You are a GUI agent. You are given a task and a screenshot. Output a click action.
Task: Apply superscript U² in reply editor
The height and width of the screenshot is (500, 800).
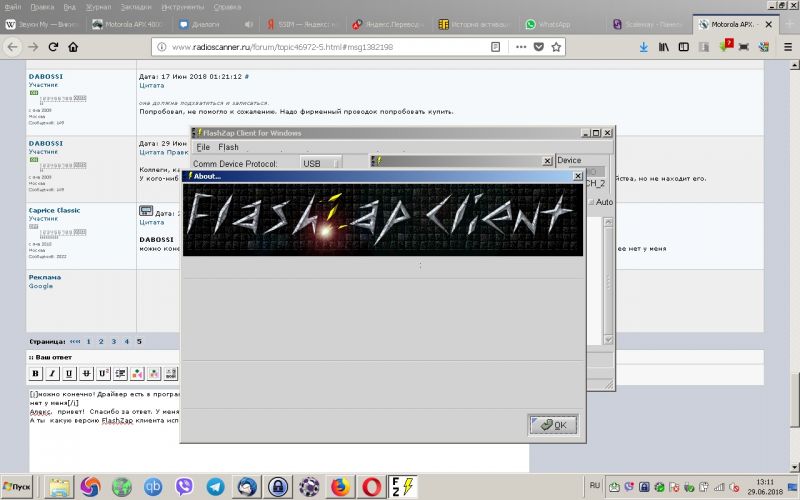click(x=103, y=373)
